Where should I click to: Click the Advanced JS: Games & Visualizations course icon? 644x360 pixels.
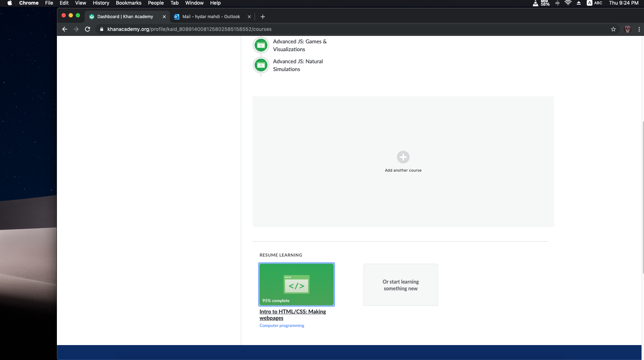click(261, 45)
